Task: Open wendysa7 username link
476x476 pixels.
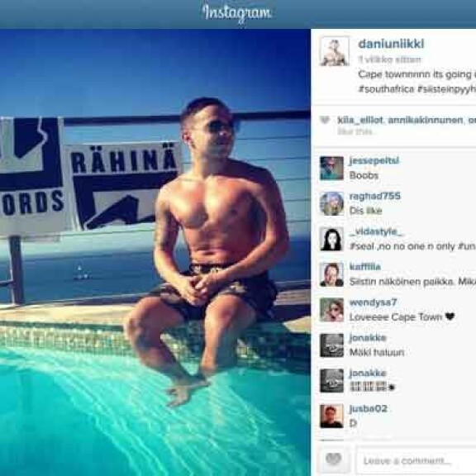Action: [x=373, y=302]
